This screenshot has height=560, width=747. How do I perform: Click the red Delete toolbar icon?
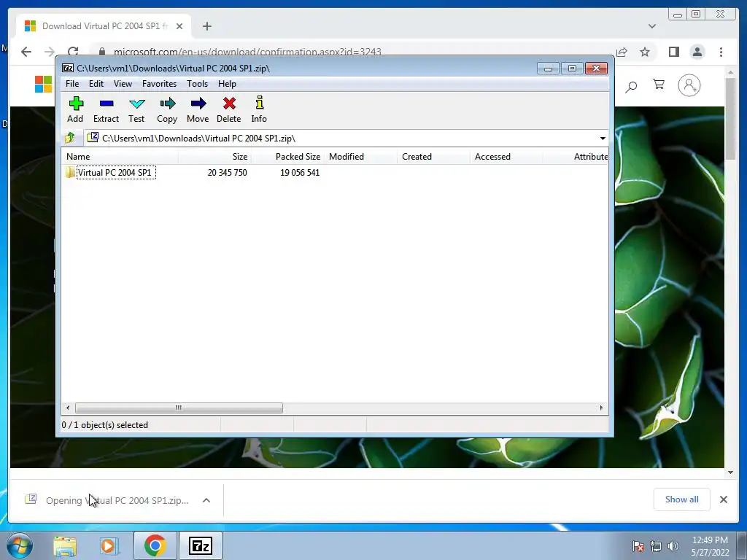click(228, 110)
